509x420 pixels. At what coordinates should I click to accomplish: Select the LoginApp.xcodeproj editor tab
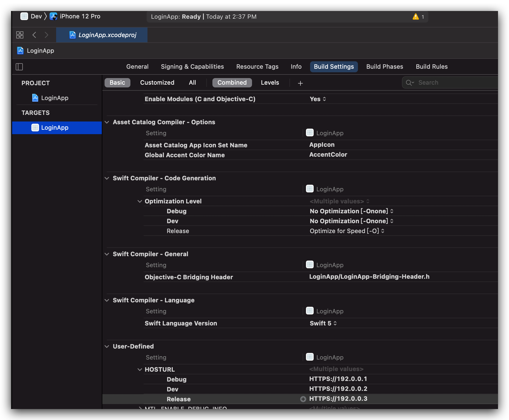pos(102,35)
